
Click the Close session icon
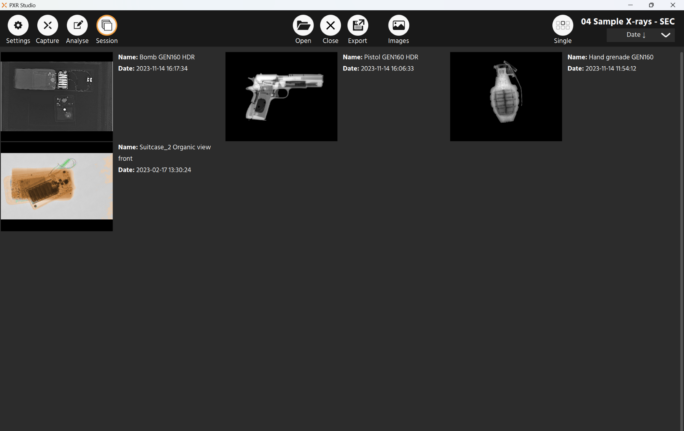330,25
